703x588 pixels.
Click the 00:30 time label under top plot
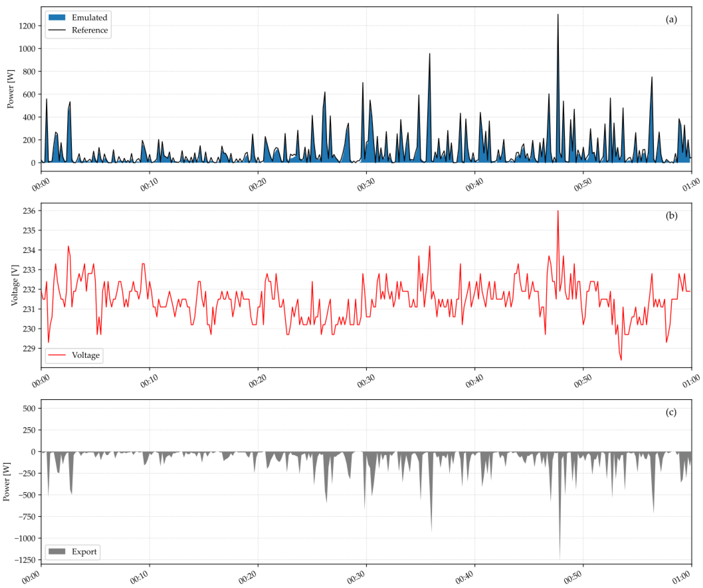[366, 185]
